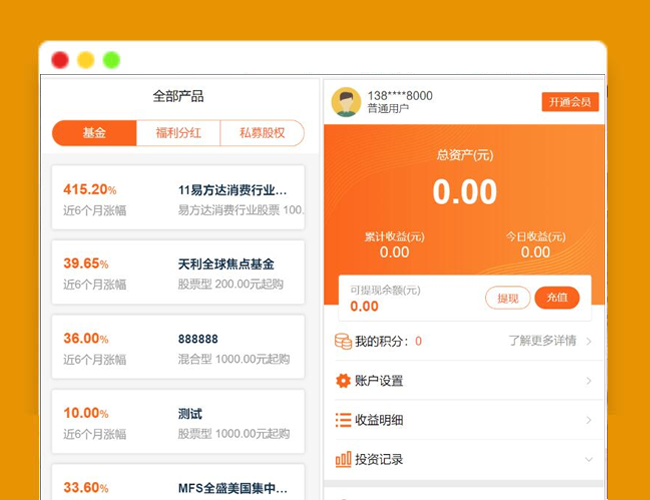
Task: Click the red close window button
Action: point(60,60)
